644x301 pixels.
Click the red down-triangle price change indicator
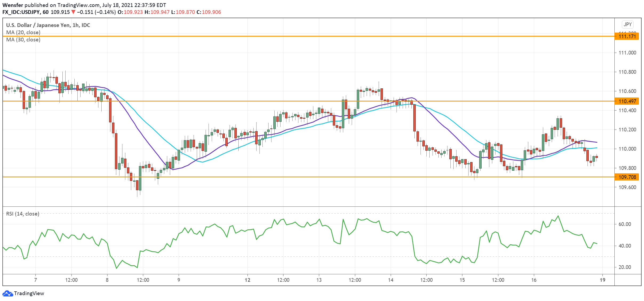coord(73,12)
